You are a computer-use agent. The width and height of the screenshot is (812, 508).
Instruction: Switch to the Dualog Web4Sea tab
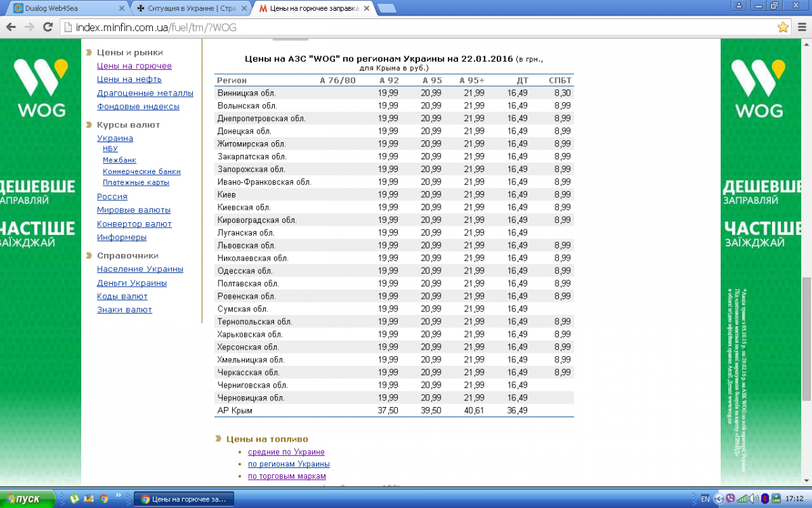[x=68, y=9]
